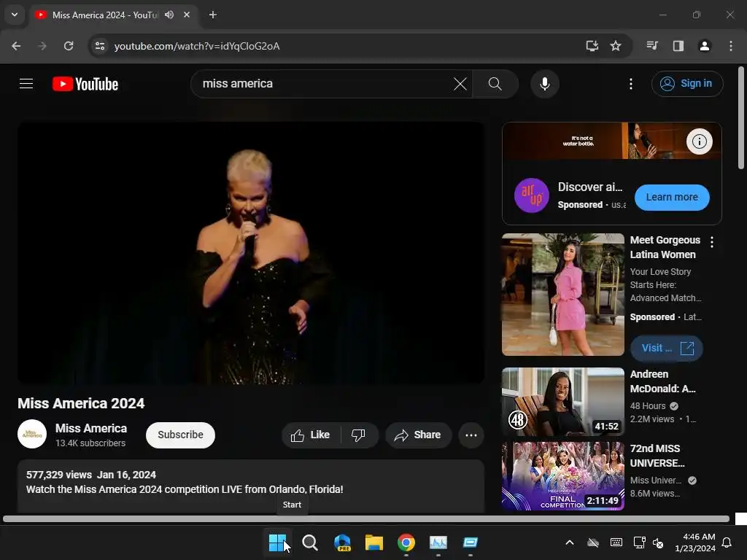Mute the tab using the speaker icon
Viewport: 747px width, 560px height.
[169, 15]
